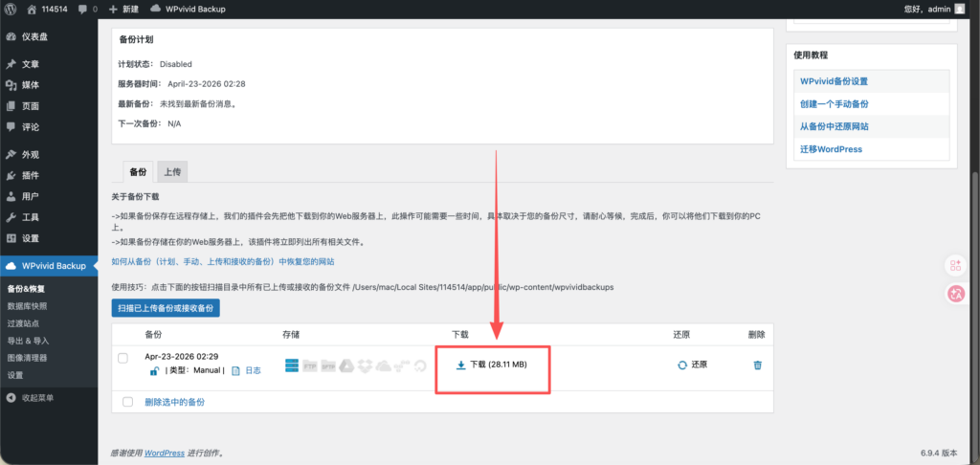Select the Apr-23-2026 02:29 backup checkbox

click(x=123, y=358)
